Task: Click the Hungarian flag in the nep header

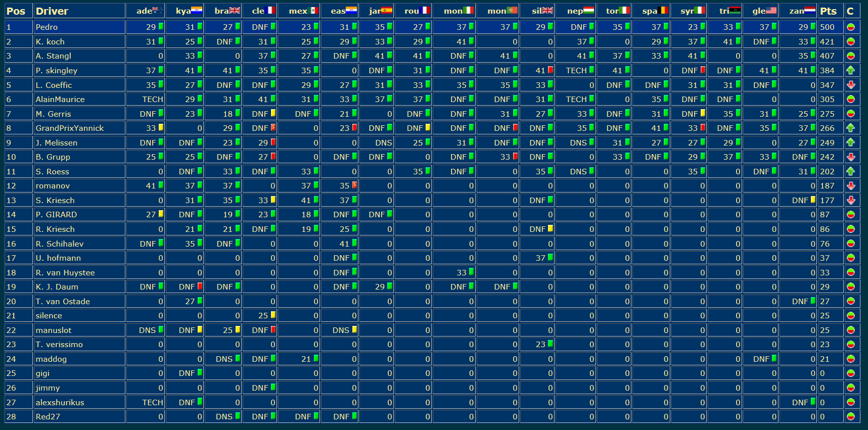Action: pos(588,10)
